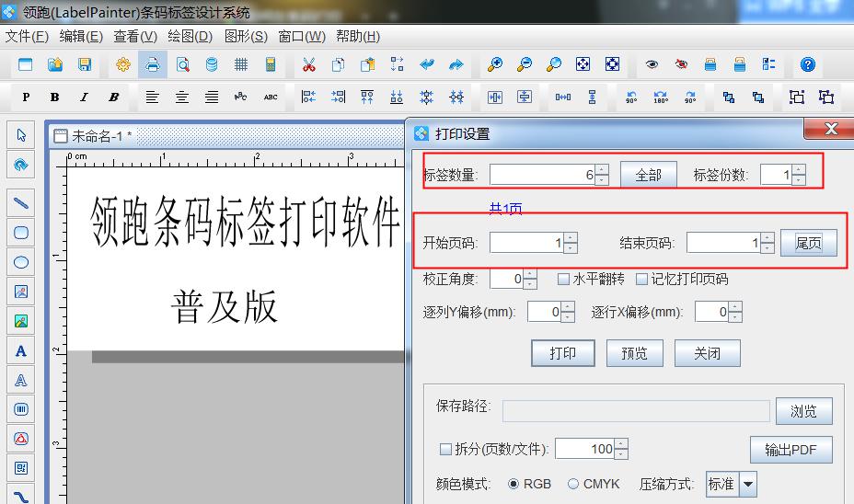
Task: Decrease 结束页码 with down spinner arrow
Action: click(x=767, y=247)
